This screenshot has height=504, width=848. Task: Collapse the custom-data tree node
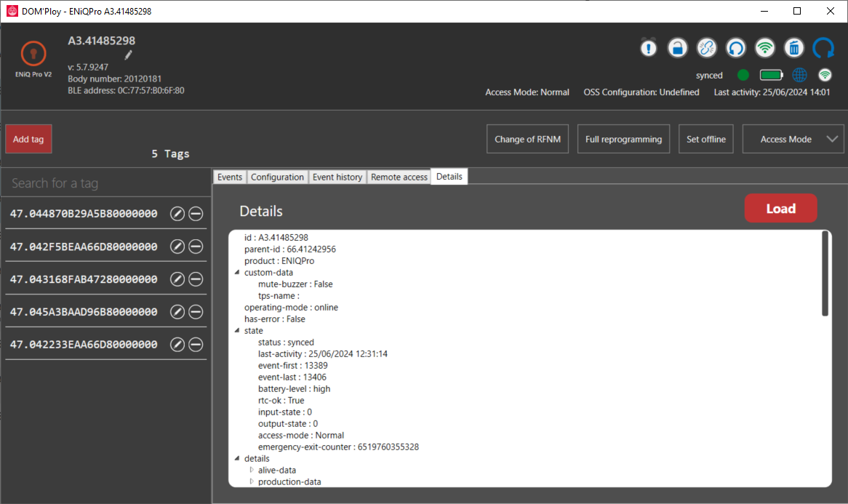click(237, 273)
